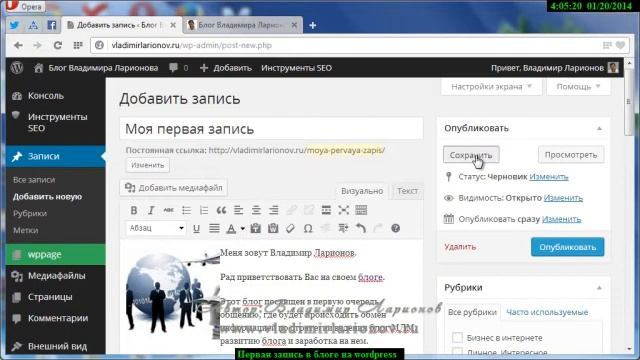
Task: Open Opera Speed Dial grid icon
Action: 78,45
